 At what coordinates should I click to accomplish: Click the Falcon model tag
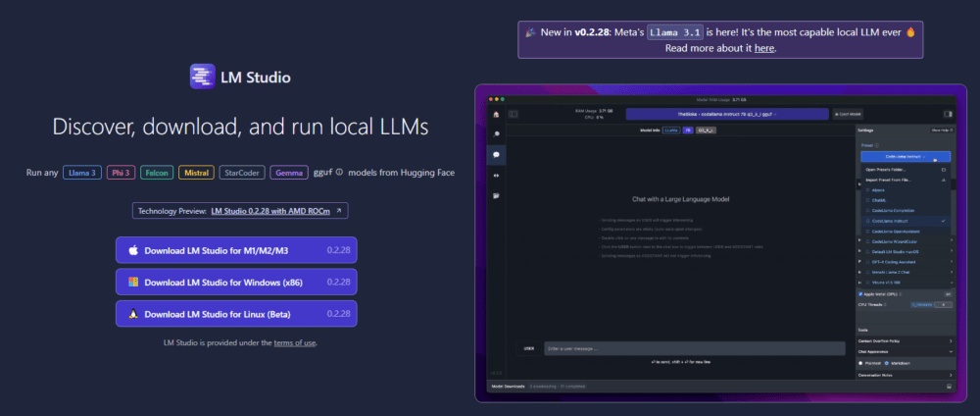[157, 173]
